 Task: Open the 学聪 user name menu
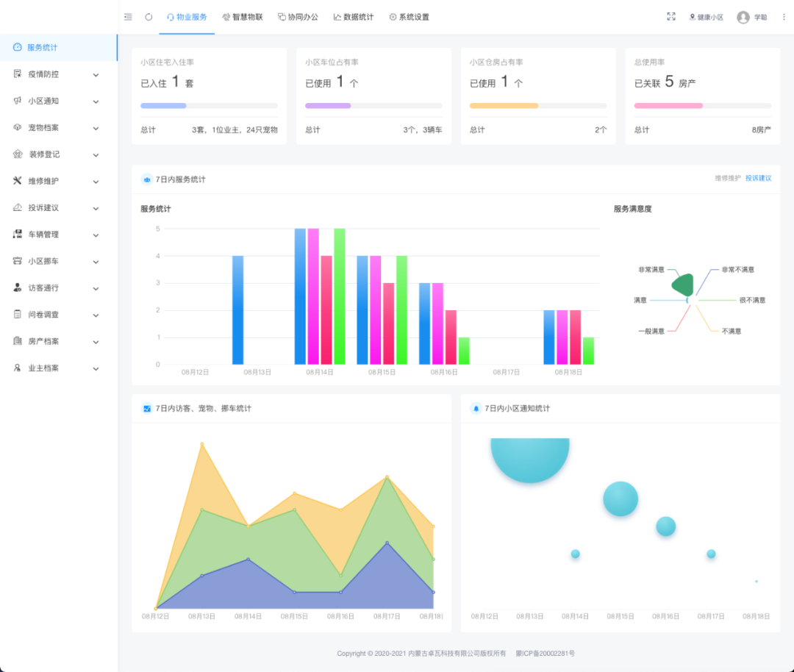coord(761,17)
